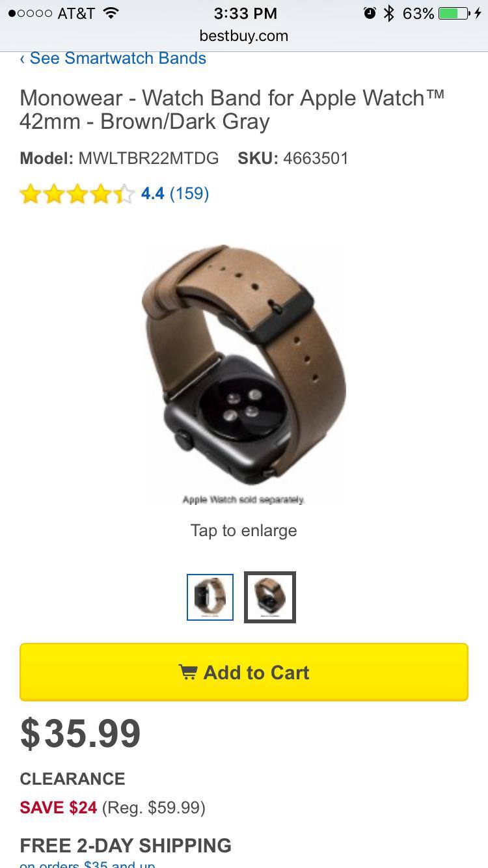The width and height of the screenshot is (488, 868).
Task: Tap the clock in status bar
Action: click(x=245, y=13)
